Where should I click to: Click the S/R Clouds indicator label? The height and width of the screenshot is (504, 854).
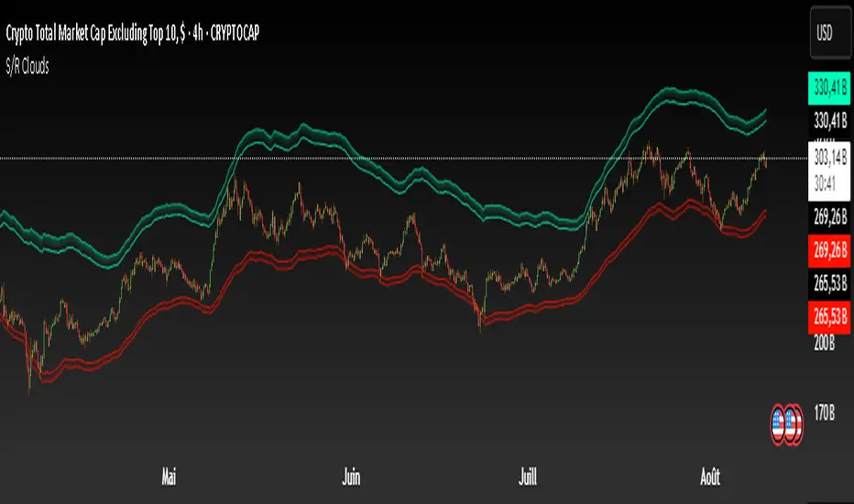[x=27, y=67]
